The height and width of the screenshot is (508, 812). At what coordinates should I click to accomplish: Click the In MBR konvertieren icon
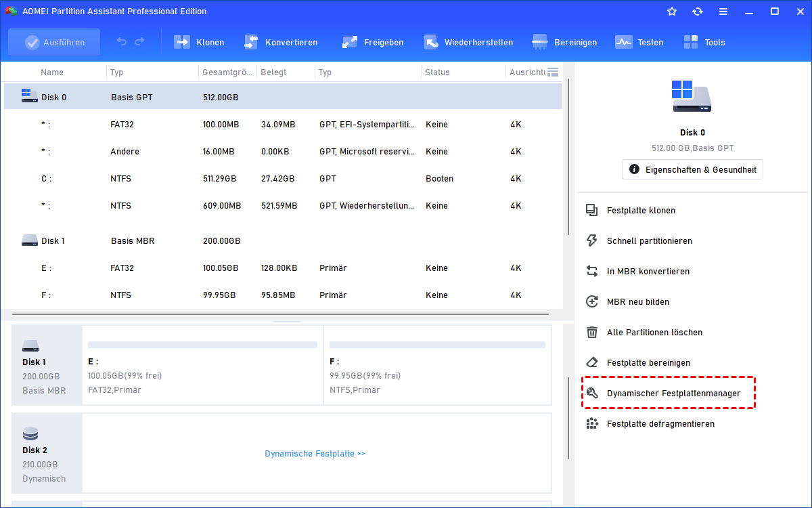coord(592,272)
